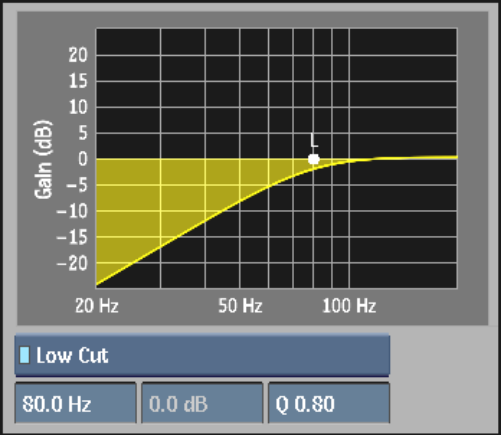
Task: Click the -20 dB gain scale label
Action: click(x=72, y=263)
